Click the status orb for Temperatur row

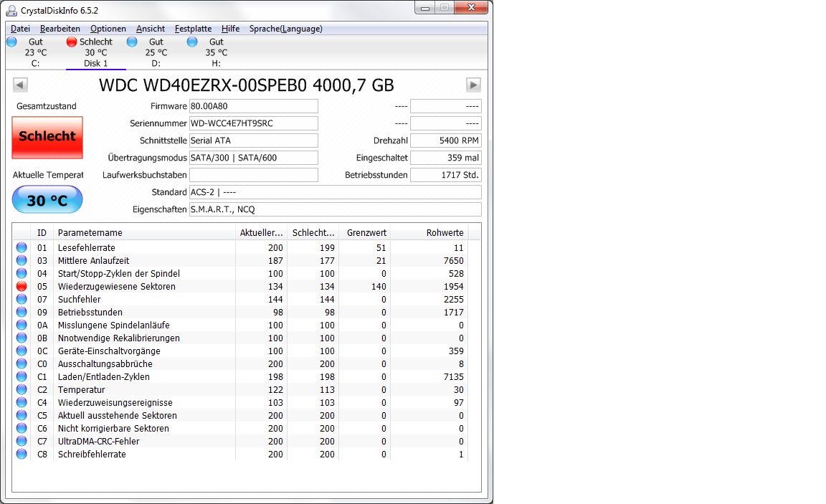click(x=22, y=389)
